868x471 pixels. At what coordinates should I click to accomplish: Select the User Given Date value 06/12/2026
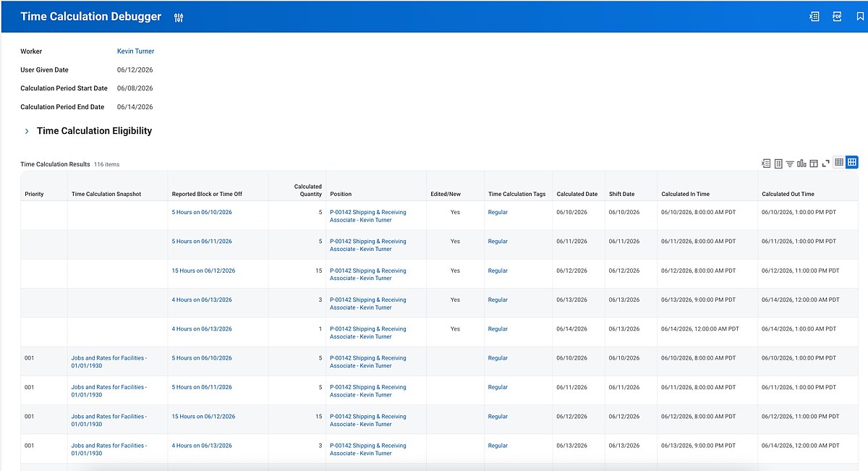[x=135, y=70]
